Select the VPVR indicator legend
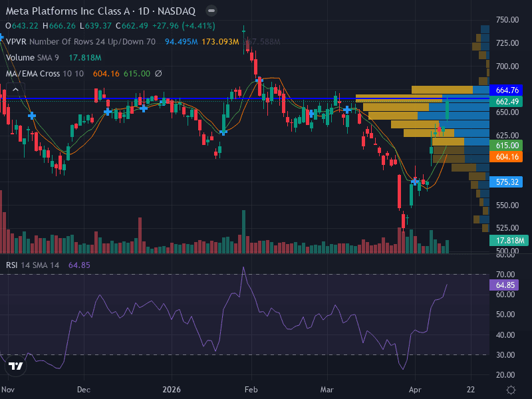Screen dimensions: 532x399 pos(80,42)
